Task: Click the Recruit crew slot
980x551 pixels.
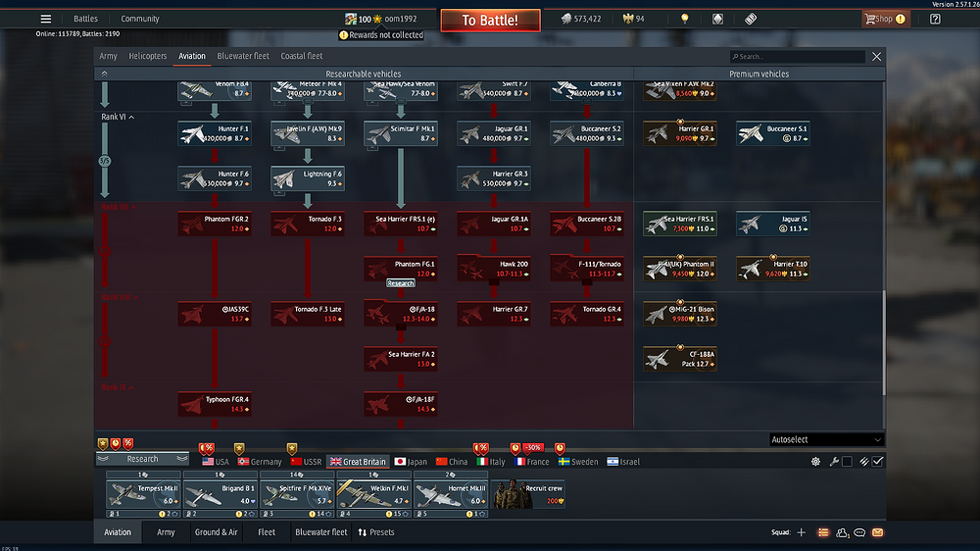Action: coord(528,494)
